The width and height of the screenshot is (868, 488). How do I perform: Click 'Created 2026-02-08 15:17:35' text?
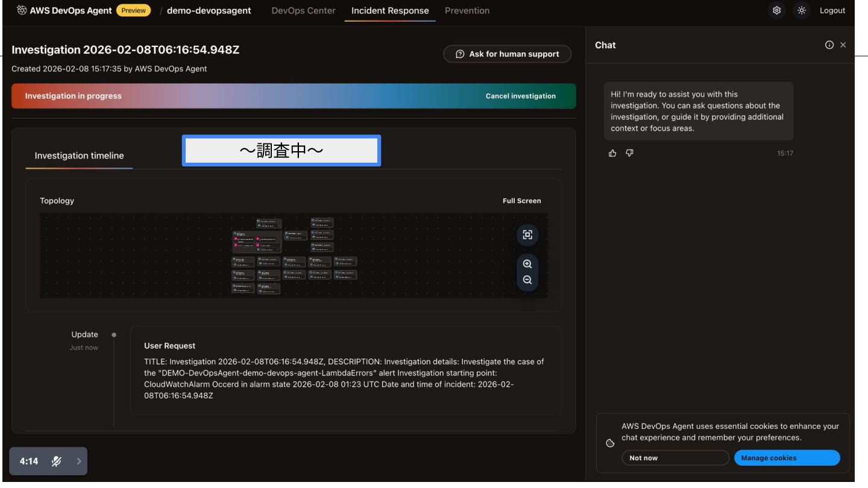(109, 69)
